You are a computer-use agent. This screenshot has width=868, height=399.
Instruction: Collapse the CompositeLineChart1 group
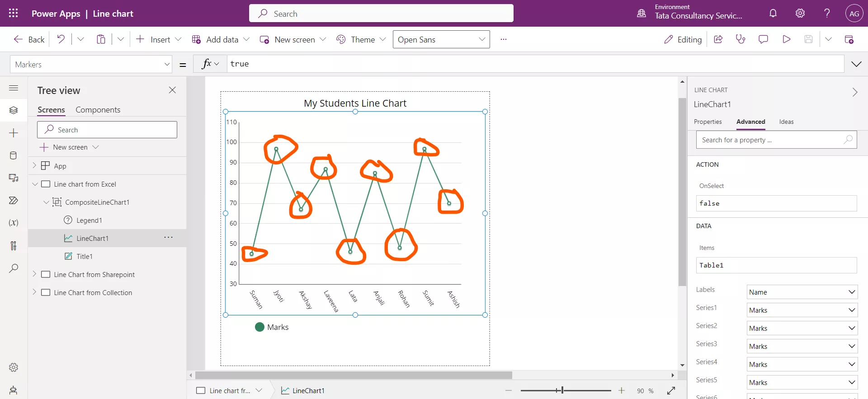click(x=46, y=202)
